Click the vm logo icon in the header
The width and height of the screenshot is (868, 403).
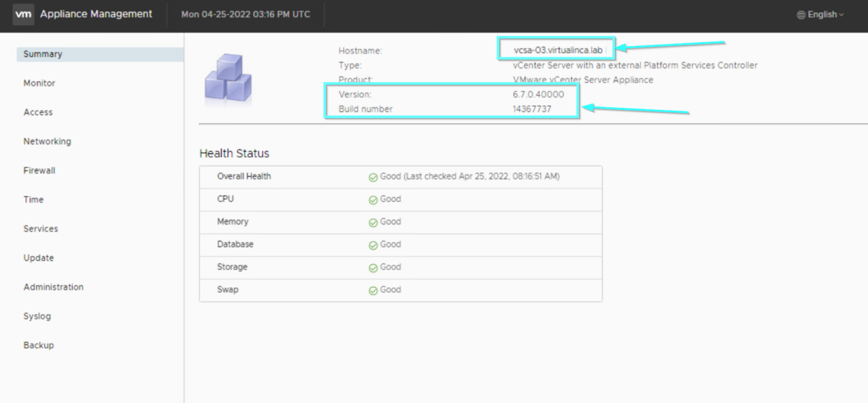(x=22, y=14)
